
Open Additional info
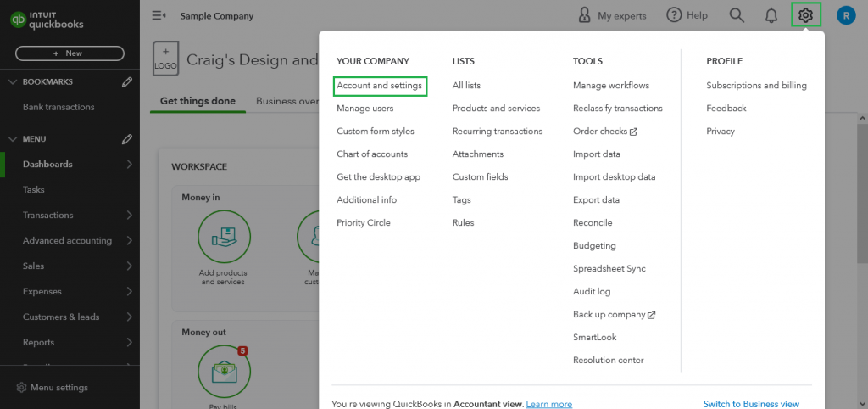(366, 200)
